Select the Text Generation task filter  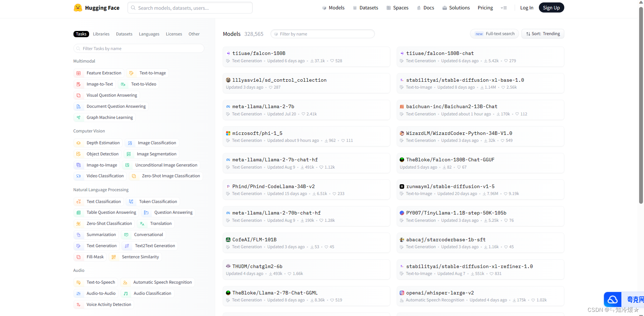[97, 246]
